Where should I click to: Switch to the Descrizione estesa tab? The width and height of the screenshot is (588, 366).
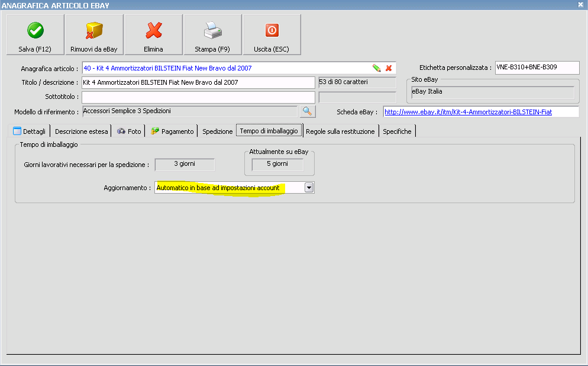point(81,131)
